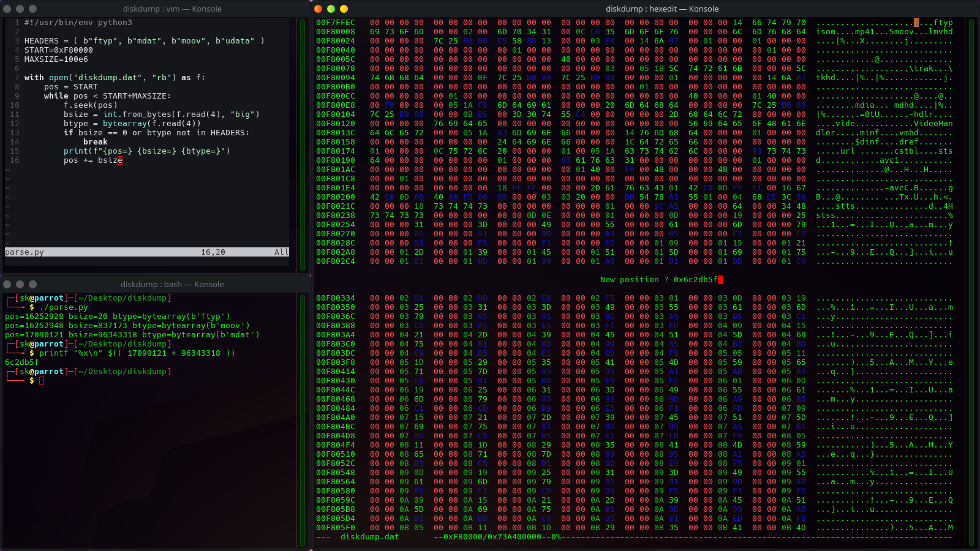Click the vim Konsole window's vertical scrollbar

pos(303,144)
